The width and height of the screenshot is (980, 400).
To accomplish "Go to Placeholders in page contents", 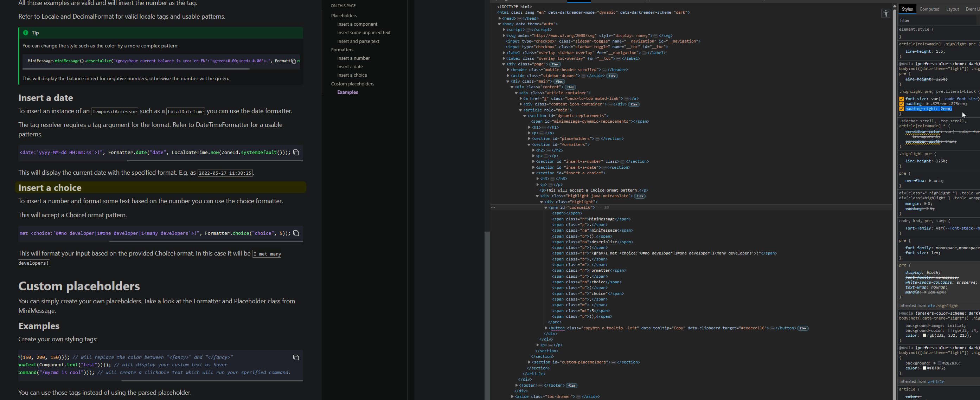I will pyautogui.click(x=344, y=15).
